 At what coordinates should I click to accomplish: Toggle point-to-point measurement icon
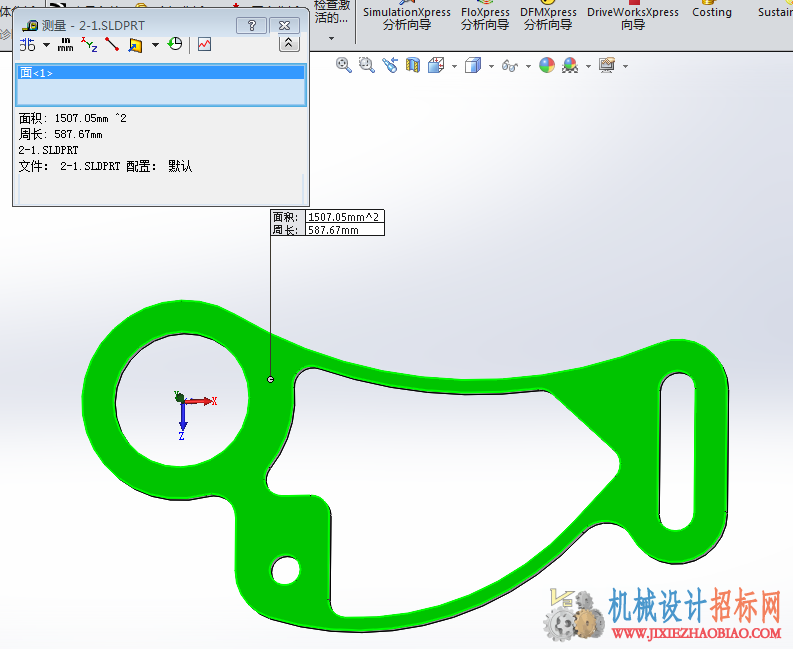click(112, 45)
